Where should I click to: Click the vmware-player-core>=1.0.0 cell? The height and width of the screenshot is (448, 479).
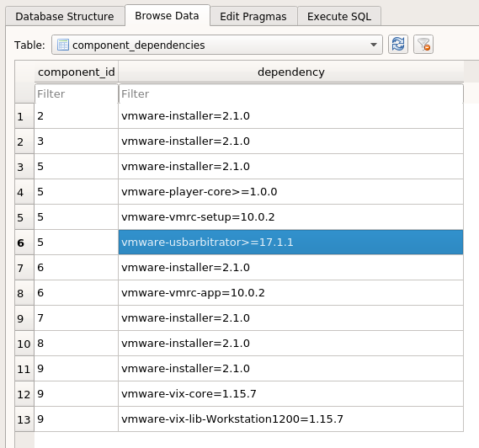point(290,192)
